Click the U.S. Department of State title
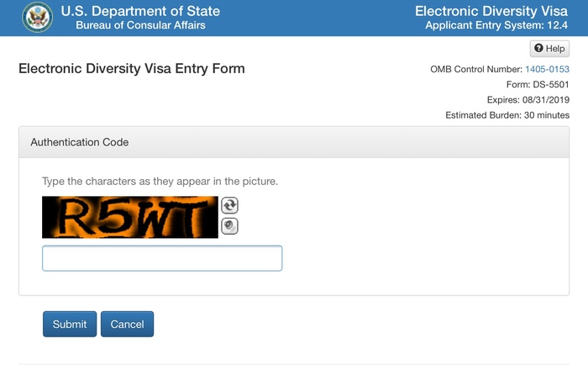The height and width of the screenshot is (365, 588). click(140, 11)
